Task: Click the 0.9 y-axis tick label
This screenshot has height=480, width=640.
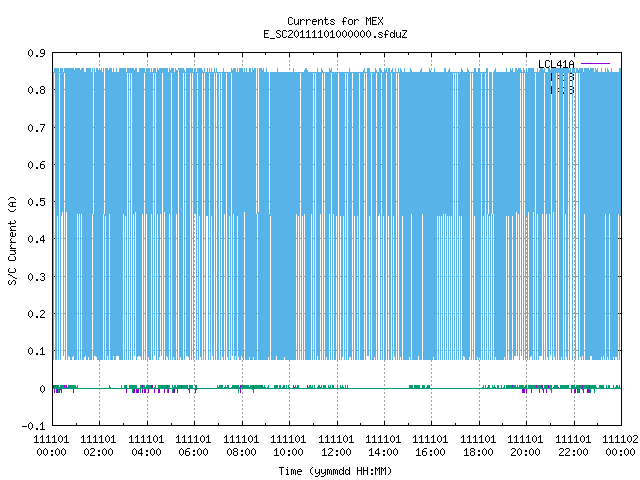Action: [x=36, y=53]
